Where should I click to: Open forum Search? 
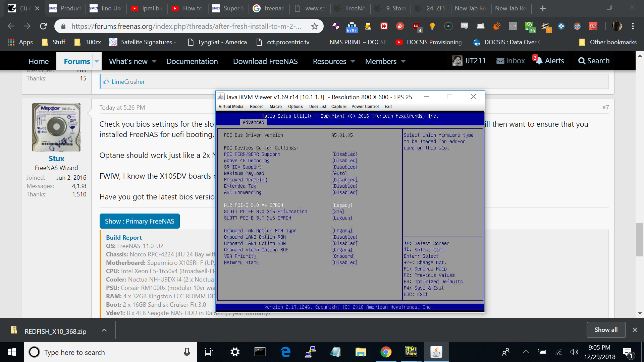point(594,61)
